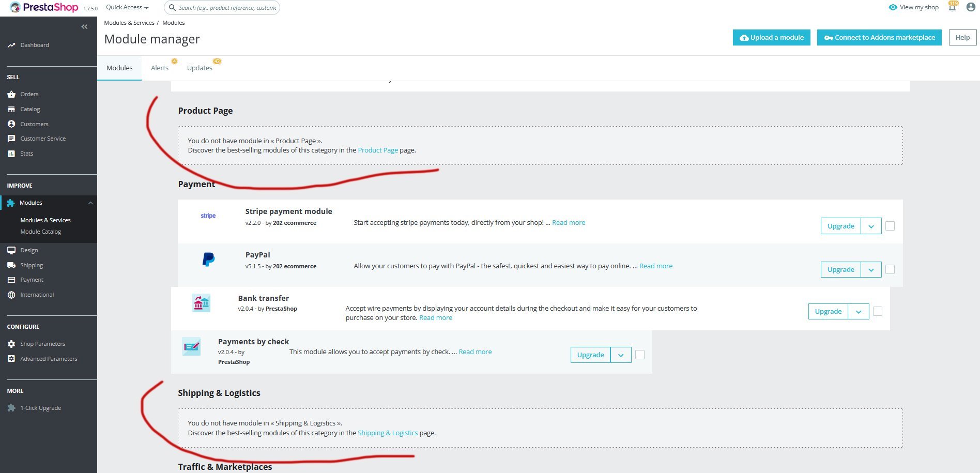Click the Payment card icon in sidebar
980x473 pixels.
[11, 280]
